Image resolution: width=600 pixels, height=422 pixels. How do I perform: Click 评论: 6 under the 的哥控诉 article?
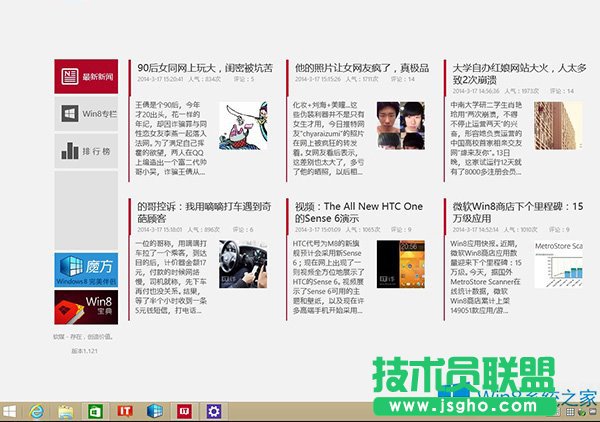(243, 230)
